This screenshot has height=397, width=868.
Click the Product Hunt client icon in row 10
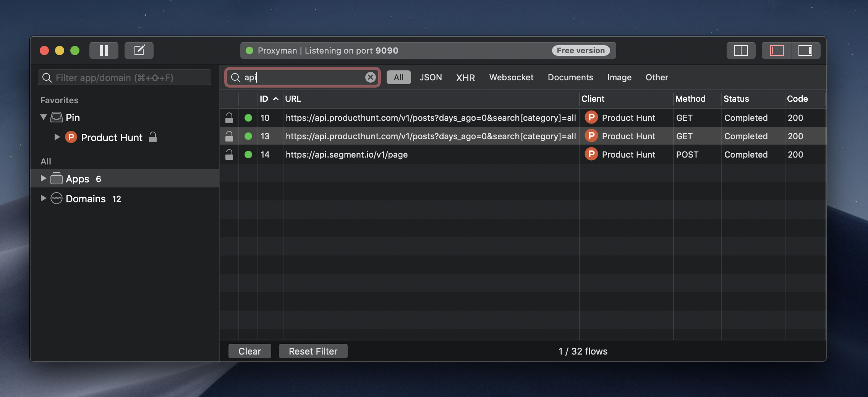[591, 117]
